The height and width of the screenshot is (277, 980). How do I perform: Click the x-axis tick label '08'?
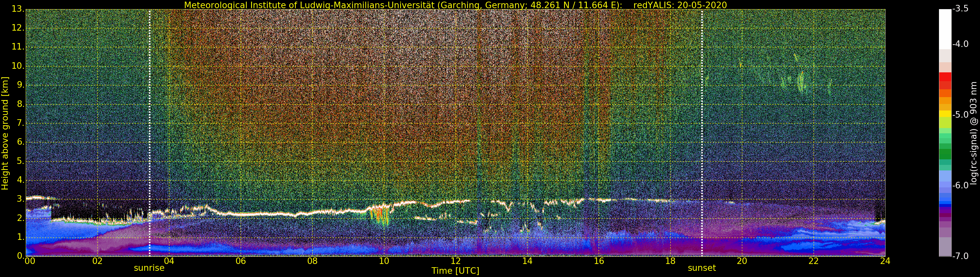(312, 261)
